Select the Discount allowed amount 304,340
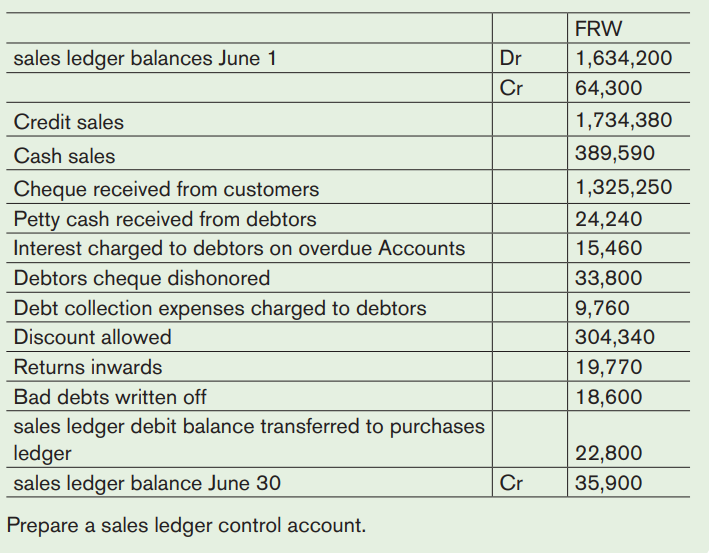Image resolution: width=709 pixels, height=553 pixels. [615, 337]
